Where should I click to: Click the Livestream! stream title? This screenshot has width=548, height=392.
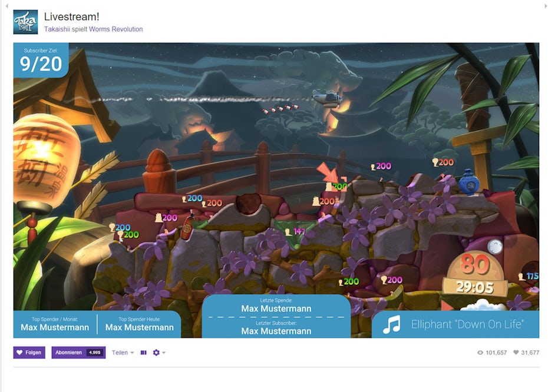pos(72,16)
